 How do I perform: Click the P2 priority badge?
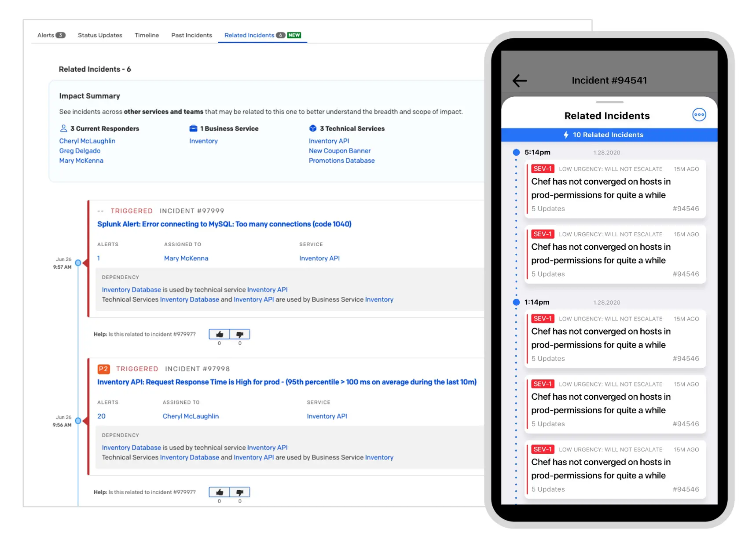(103, 369)
